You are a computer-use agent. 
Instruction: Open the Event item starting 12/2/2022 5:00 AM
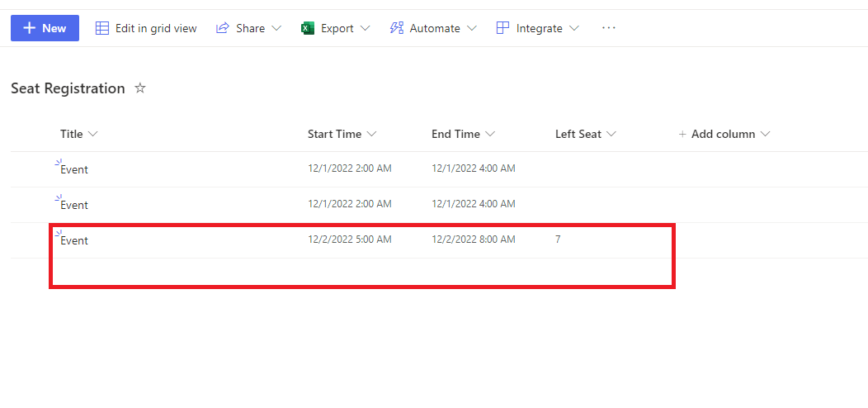pyautogui.click(x=74, y=240)
